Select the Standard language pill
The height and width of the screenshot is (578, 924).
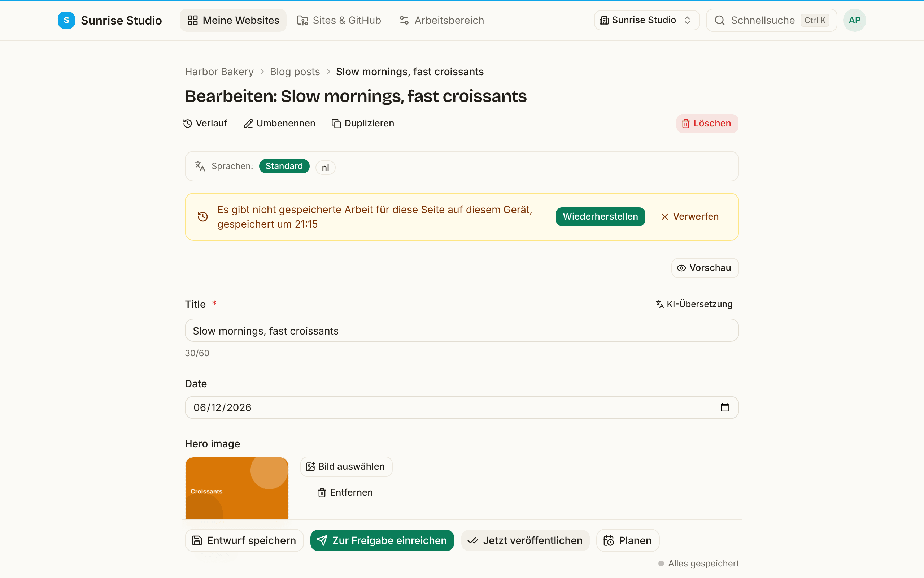point(284,166)
